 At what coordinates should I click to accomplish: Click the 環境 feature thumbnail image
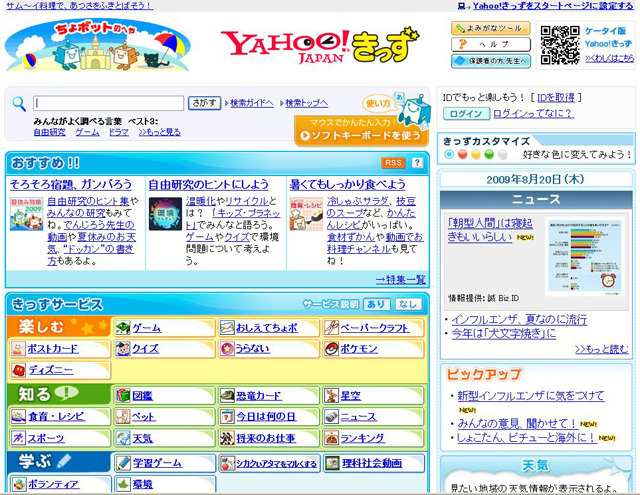click(x=165, y=214)
